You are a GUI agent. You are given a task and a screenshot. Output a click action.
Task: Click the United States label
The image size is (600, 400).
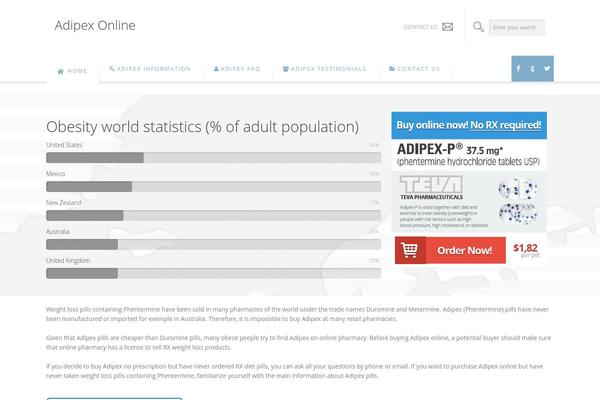[x=64, y=145]
